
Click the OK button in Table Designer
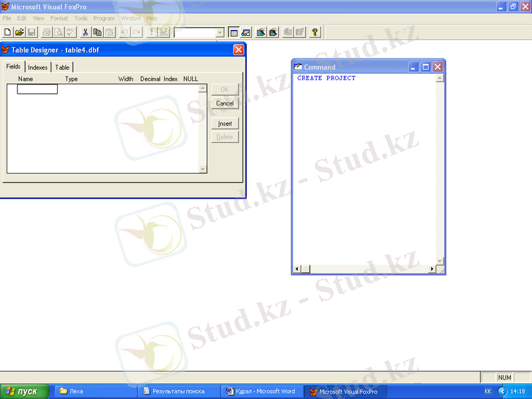[225, 90]
